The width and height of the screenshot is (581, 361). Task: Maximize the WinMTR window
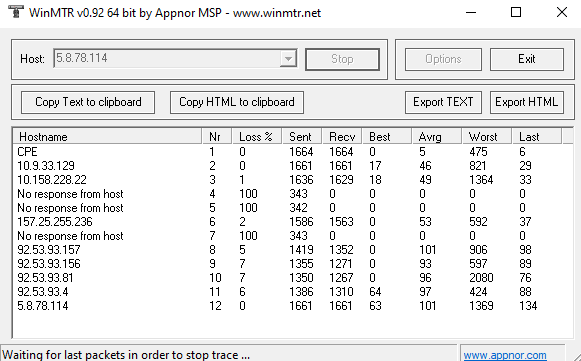pyautogui.click(x=516, y=12)
